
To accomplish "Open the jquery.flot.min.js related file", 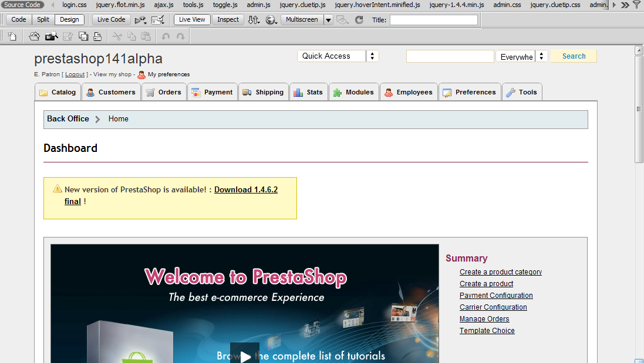I will (120, 5).
